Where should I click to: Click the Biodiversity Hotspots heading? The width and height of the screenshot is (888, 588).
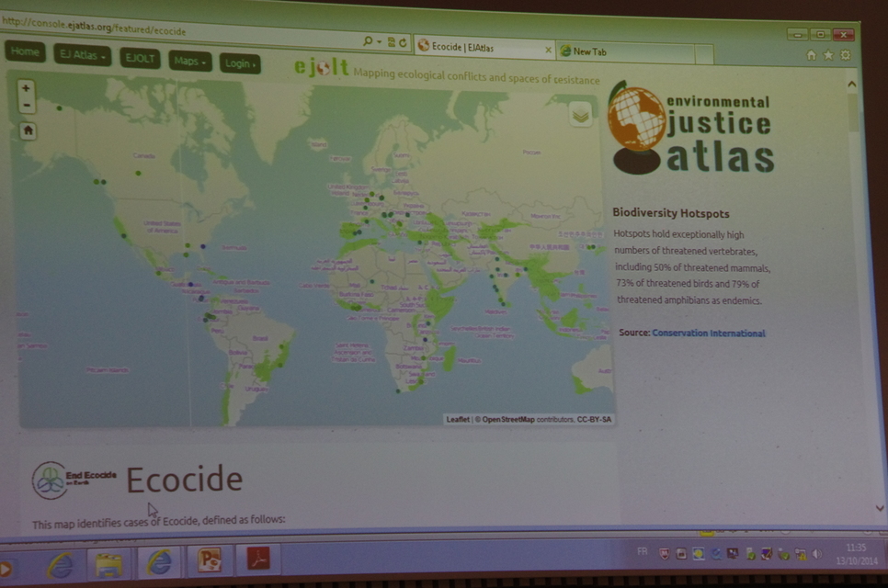pyautogui.click(x=670, y=213)
